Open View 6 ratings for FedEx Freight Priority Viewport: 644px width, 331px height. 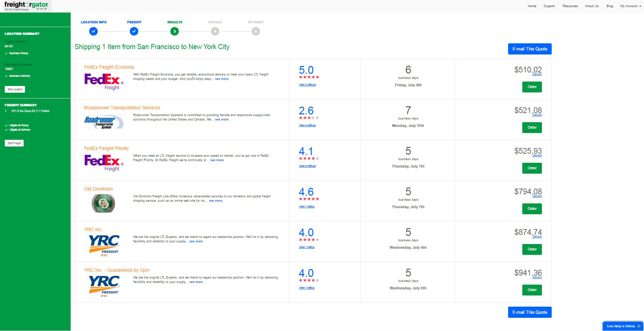[x=307, y=166]
